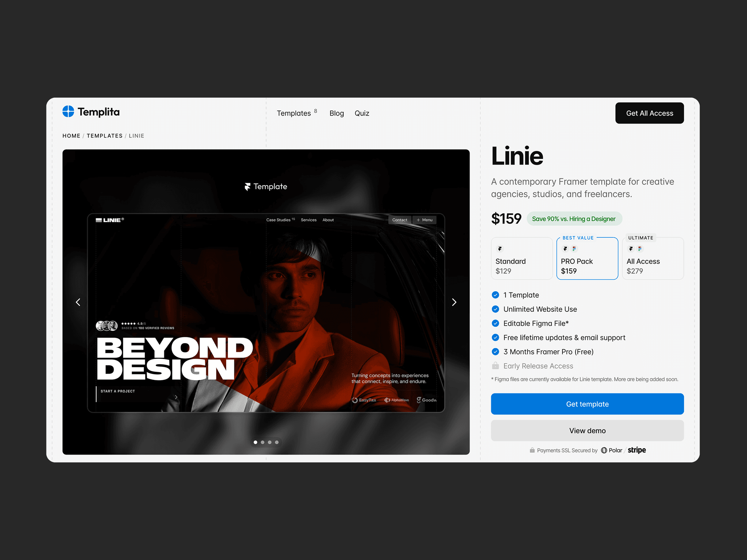Open the Blog nav link
Viewport: 747px width, 560px height.
click(x=337, y=113)
